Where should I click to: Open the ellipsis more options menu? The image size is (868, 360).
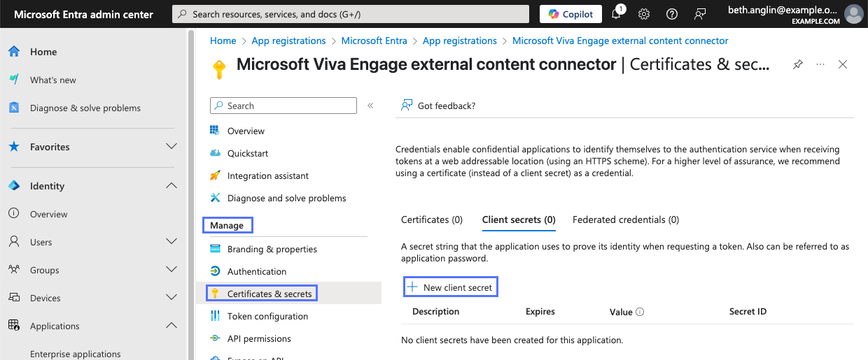coord(820,64)
